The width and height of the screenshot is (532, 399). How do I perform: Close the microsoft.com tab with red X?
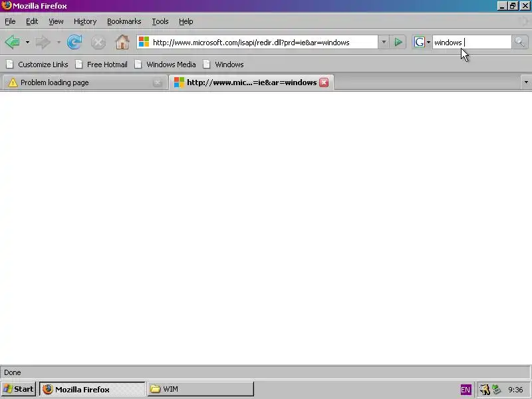(324, 82)
